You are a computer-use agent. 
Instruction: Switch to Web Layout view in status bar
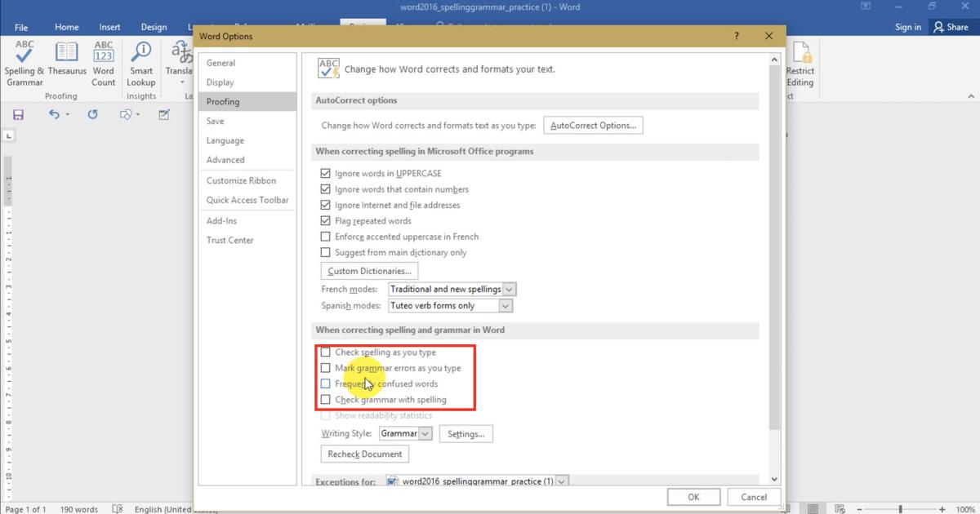click(840, 509)
